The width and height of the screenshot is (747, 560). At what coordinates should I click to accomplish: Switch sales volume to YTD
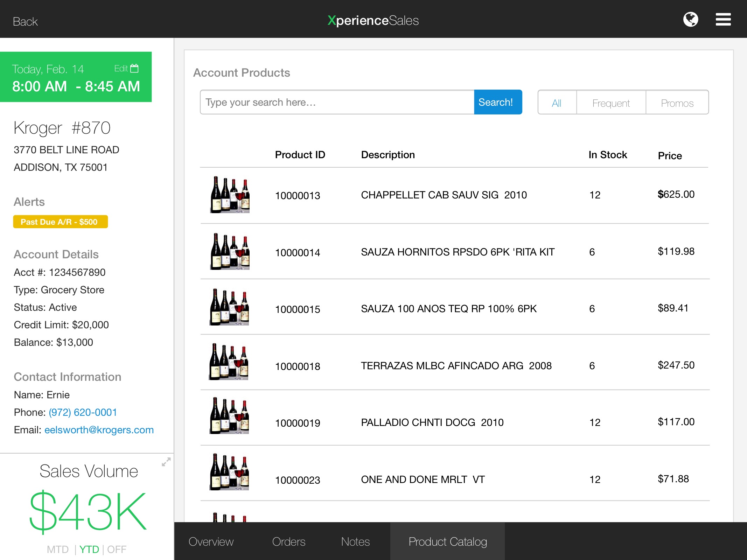(89, 549)
